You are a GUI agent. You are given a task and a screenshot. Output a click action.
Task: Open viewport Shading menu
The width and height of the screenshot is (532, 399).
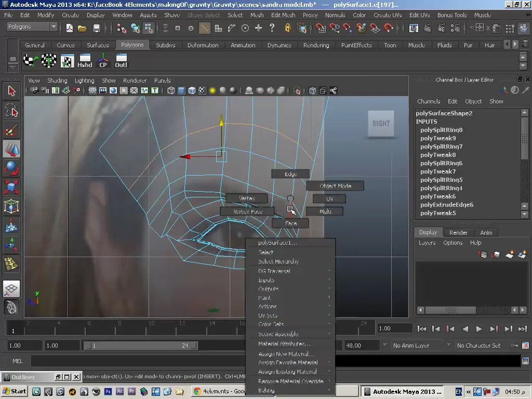click(57, 81)
